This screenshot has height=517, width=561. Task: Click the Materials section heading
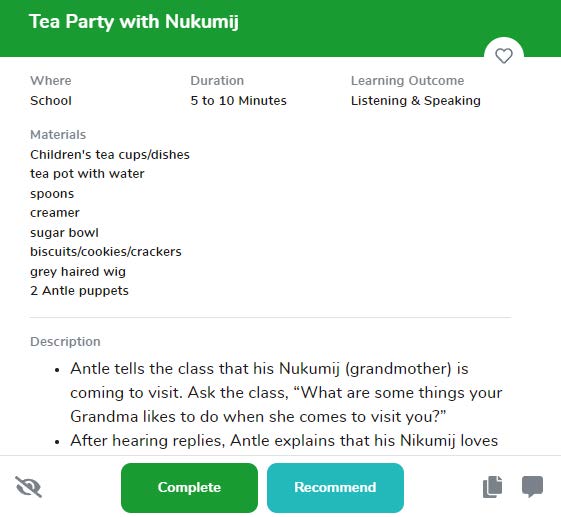point(58,135)
